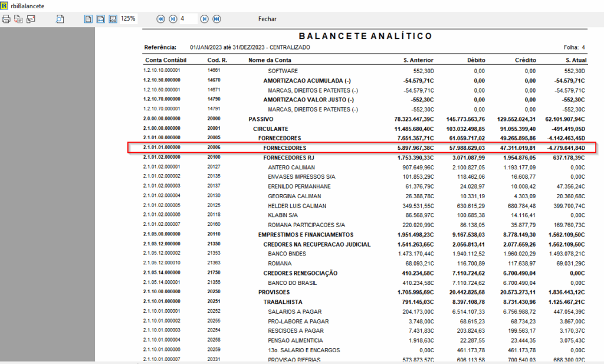
Task: Click the page number box showing 4
Action: 188,19
